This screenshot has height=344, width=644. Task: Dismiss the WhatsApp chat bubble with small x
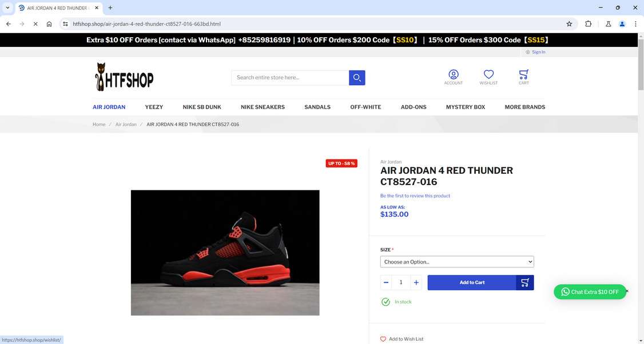pyautogui.click(x=627, y=291)
